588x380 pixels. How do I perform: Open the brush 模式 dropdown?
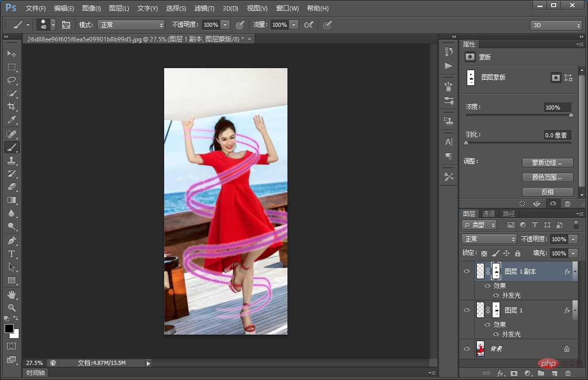(x=131, y=25)
